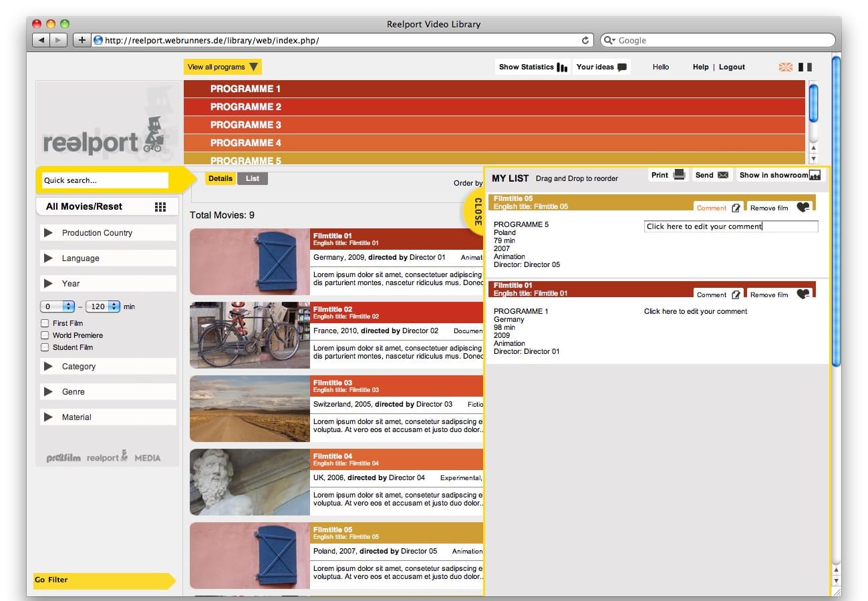Click the Quick search input field
The image size is (868, 601).
[105, 180]
